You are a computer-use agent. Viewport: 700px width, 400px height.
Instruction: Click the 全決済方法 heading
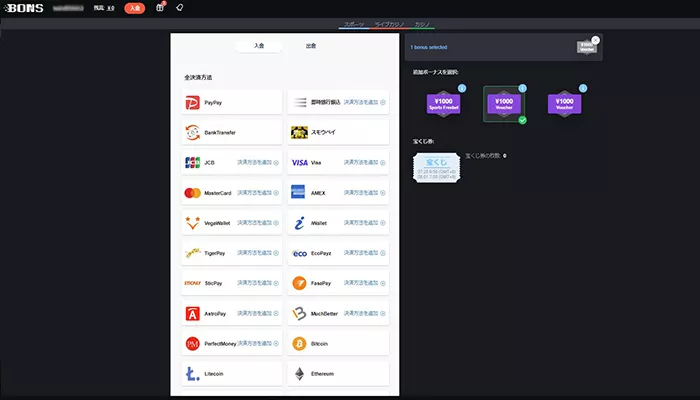point(198,78)
